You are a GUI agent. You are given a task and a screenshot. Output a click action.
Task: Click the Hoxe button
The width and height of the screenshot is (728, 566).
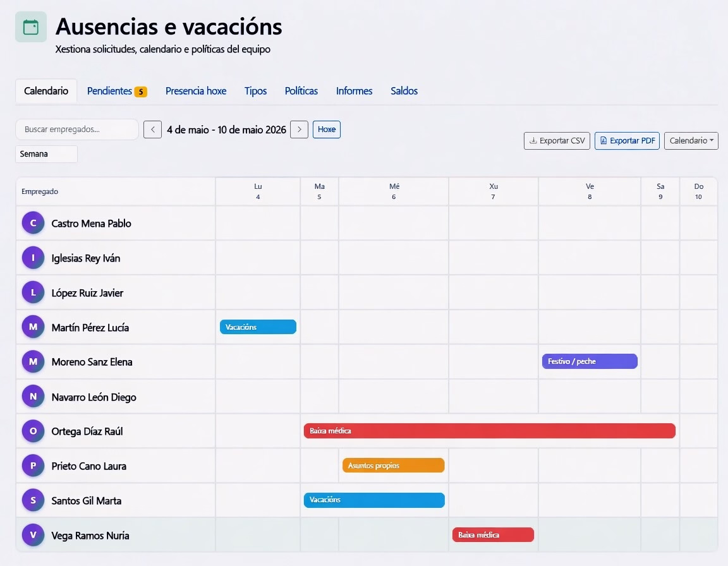[326, 129]
